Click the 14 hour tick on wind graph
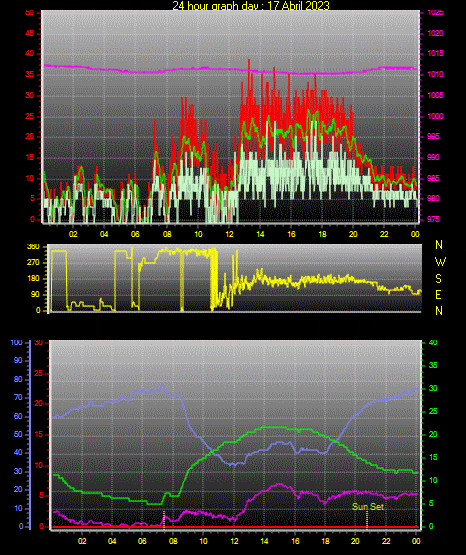This screenshot has height=555, width=466. point(260,234)
